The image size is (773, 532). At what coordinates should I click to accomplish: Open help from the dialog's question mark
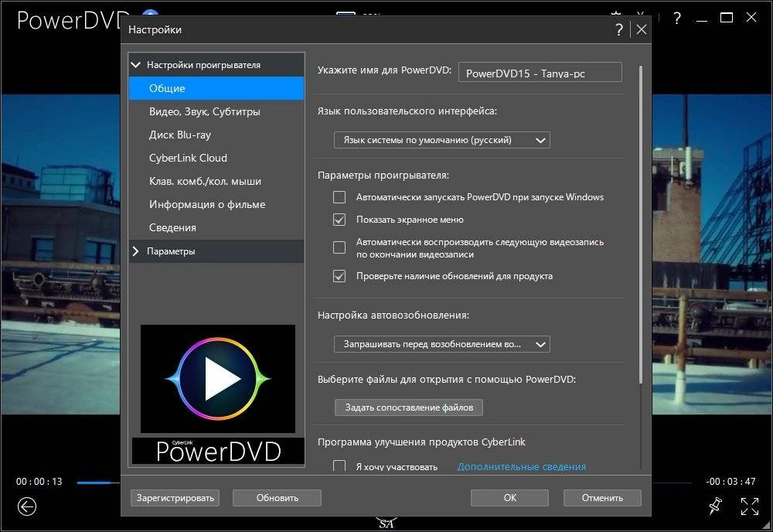pos(619,29)
